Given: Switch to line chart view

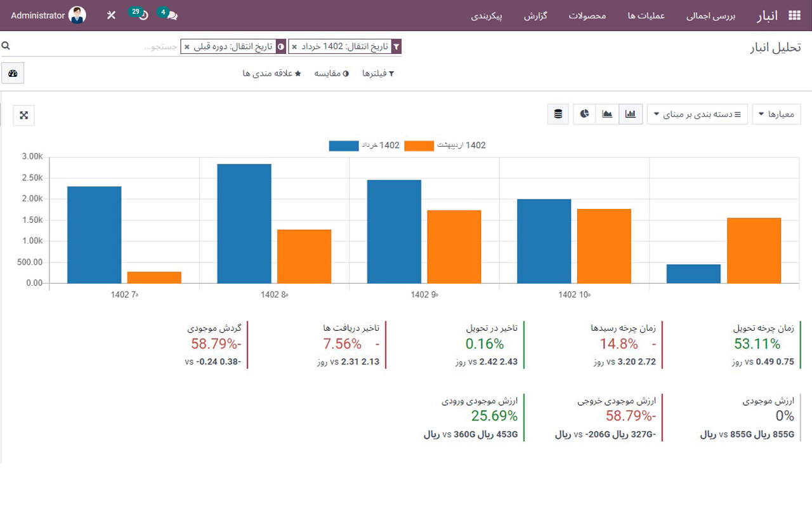Looking at the screenshot, I should (606, 114).
